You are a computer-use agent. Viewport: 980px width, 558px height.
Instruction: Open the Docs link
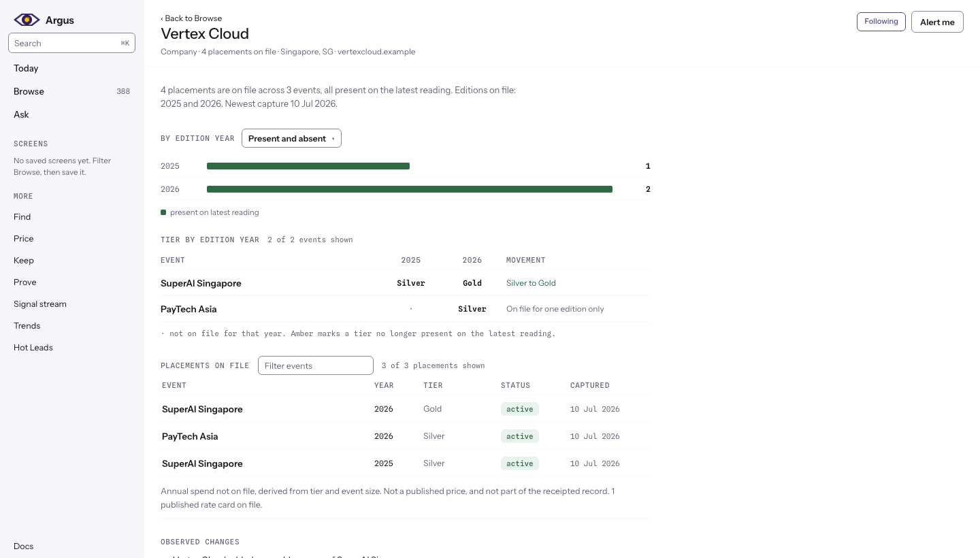click(x=23, y=546)
